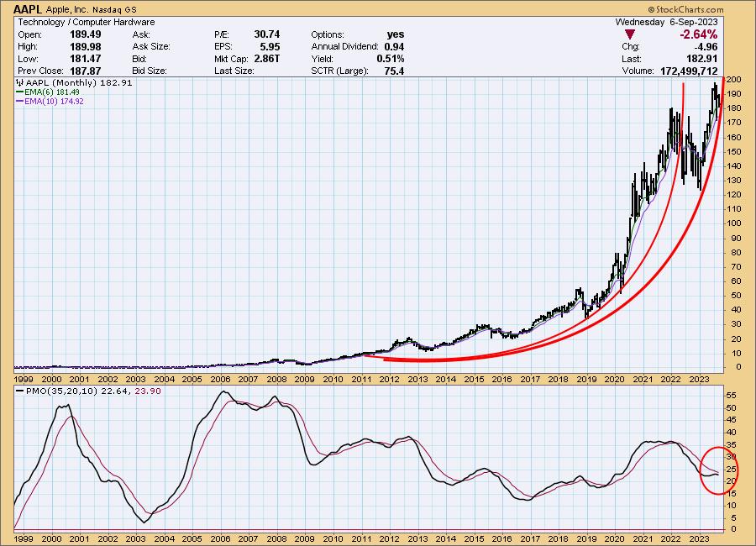Click the small chart-type icon before AAPL (Monthly)

tap(21, 82)
